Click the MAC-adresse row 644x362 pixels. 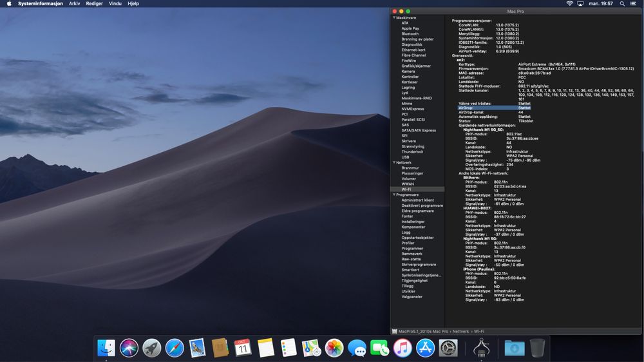(505, 73)
